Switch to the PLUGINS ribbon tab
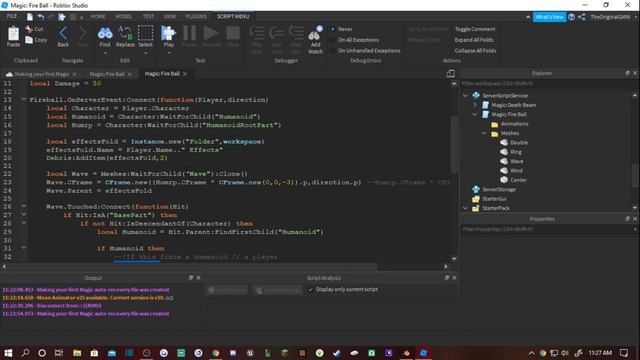 tap(196, 16)
